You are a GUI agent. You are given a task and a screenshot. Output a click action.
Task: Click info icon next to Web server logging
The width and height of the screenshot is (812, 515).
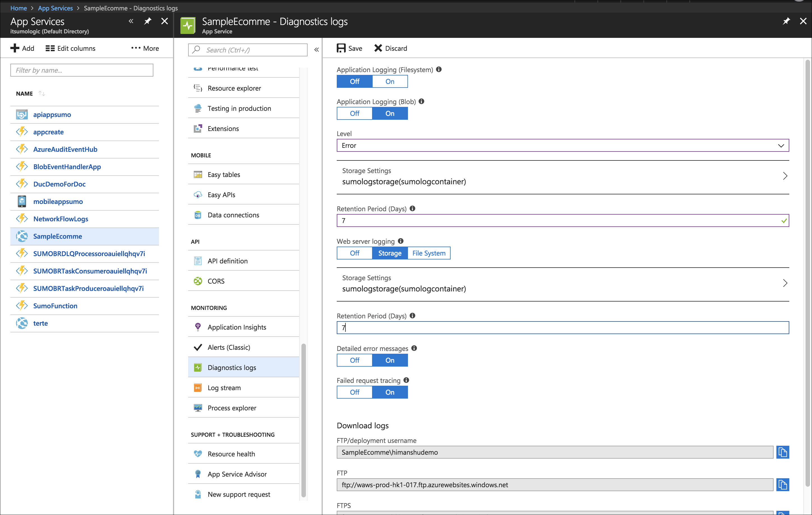click(401, 241)
